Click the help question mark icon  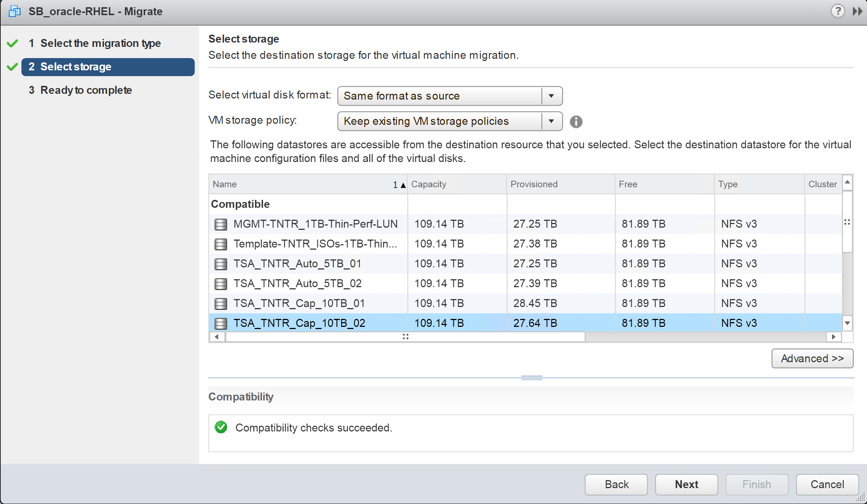pyautogui.click(x=837, y=11)
